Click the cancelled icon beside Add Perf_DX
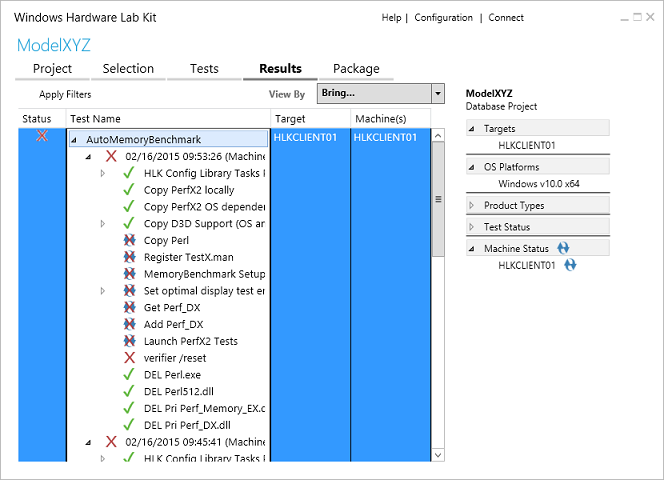Viewport: 664px width, 480px height. point(130,324)
